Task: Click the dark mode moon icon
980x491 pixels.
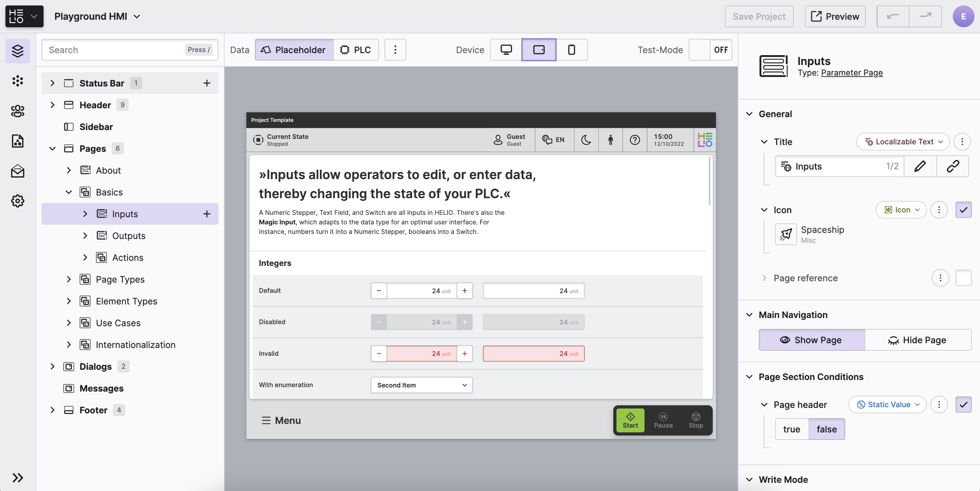Action: click(x=586, y=140)
